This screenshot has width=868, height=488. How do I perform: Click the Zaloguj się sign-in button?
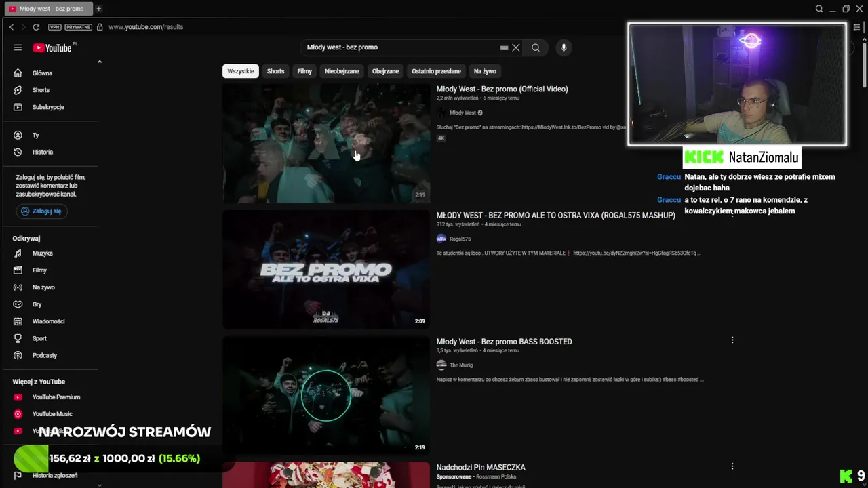tap(41, 211)
